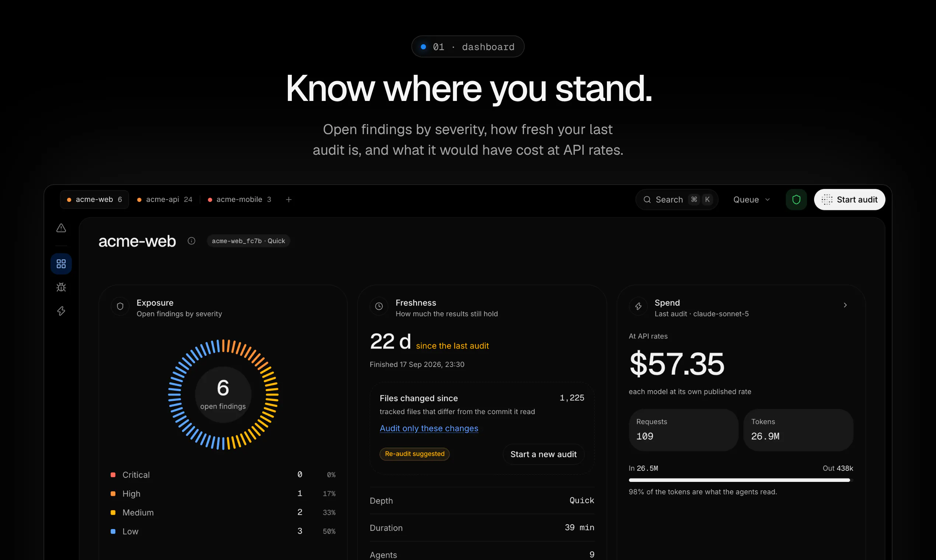The height and width of the screenshot is (560, 936).
Task: Click the green shield status icon
Action: [x=796, y=200]
